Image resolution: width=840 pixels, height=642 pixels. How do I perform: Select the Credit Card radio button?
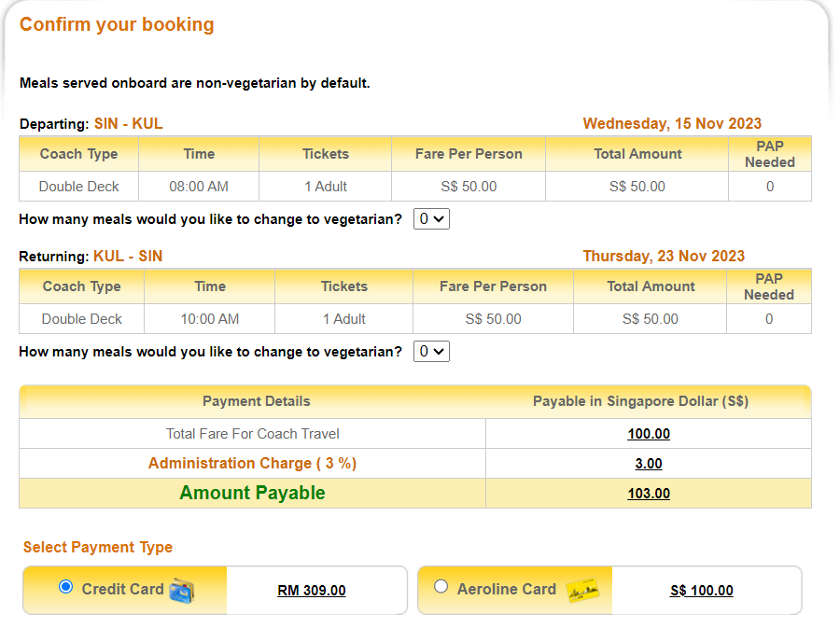pyautogui.click(x=65, y=587)
